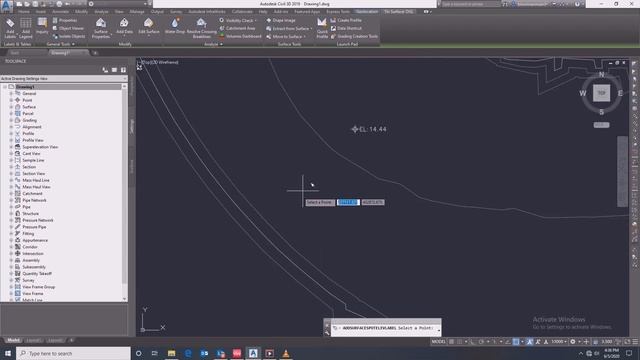Expand the Surface node in Toolspace tree
The image size is (640, 360).
point(11,107)
